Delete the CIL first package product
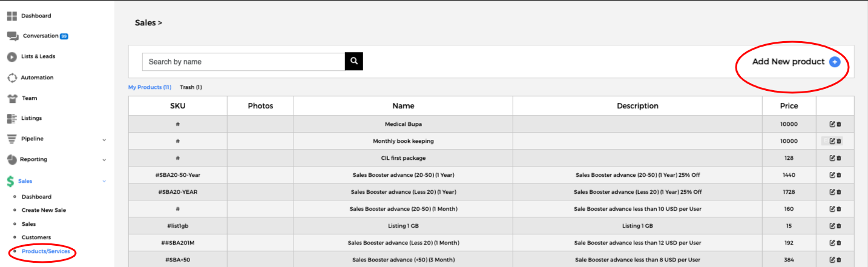The width and height of the screenshot is (868, 267). click(x=839, y=158)
